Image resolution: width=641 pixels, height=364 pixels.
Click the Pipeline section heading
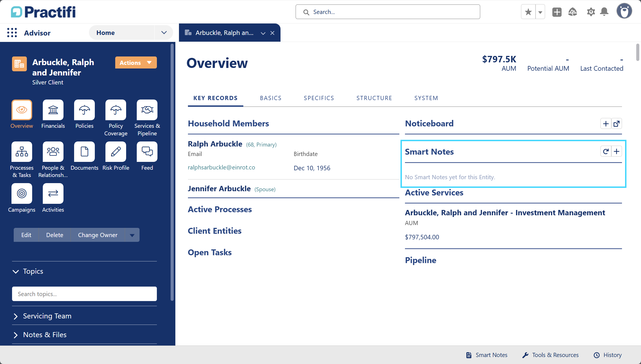[x=421, y=260]
